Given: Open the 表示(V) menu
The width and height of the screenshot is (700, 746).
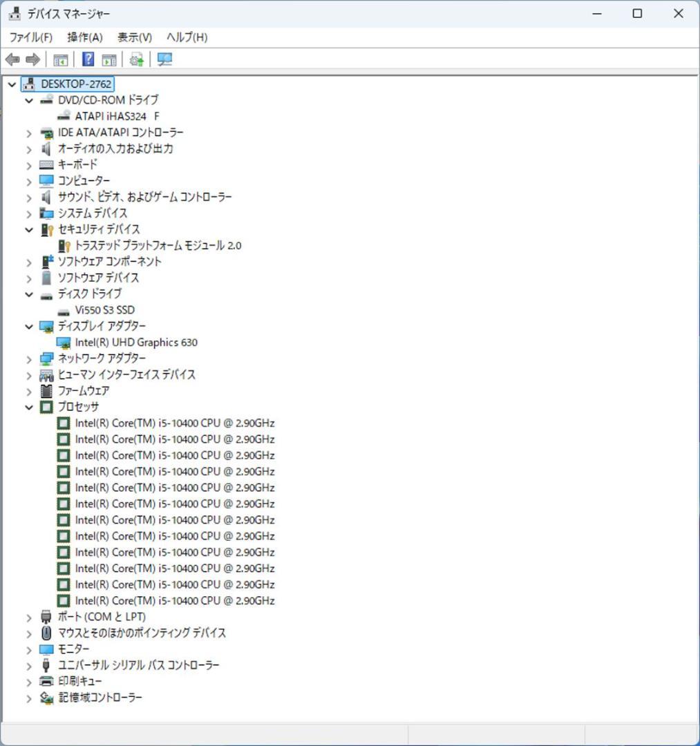Looking at the screenshot, I should tap(134, 37).
